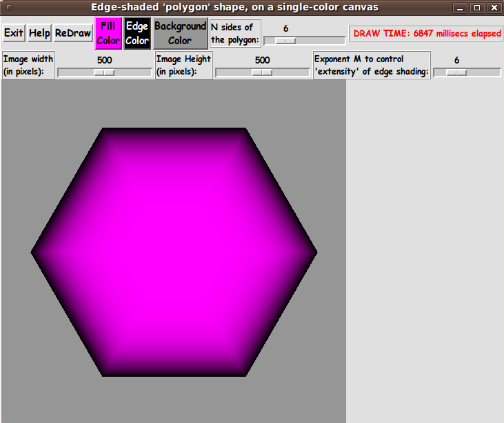Click the 'Image Height (in pixels)' label
504x423 pixels.
tap(183, 65)
